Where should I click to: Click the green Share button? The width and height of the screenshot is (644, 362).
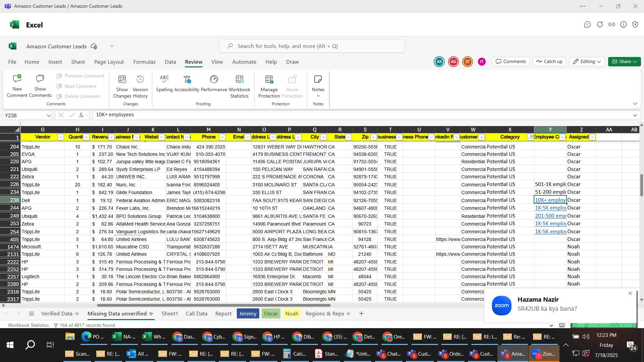(624, 62)
